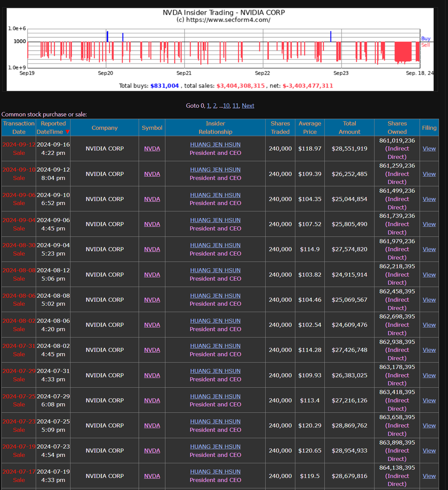Click the Buy legend label on chart
Screen dimensions: 448x490
click(426, 38)
